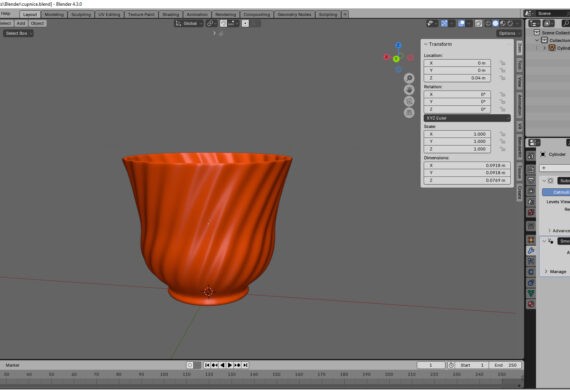Open the Select Box tool dropdown
The width and height of the screenshot is (570, 390).
tap(19, 33)
